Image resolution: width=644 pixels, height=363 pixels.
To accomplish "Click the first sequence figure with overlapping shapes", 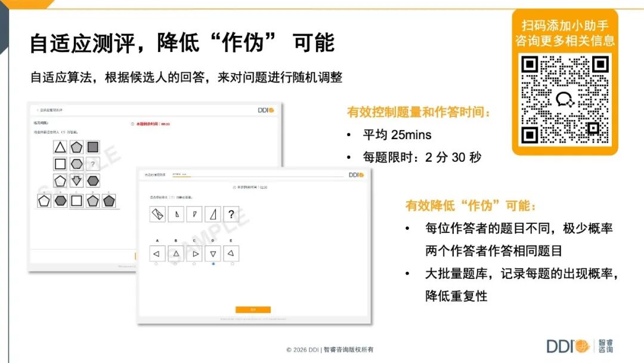I will (x=157, y=214).
